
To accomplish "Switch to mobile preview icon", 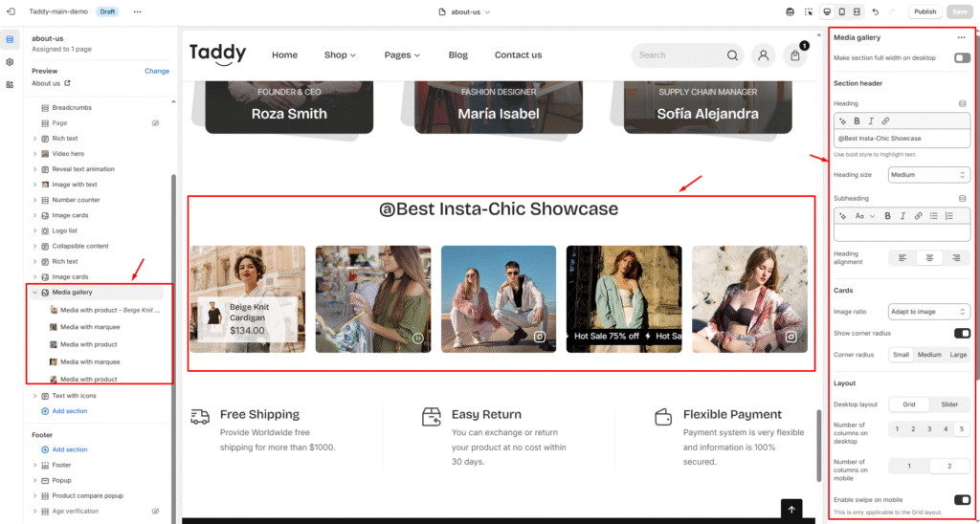I will pos(841,11).
